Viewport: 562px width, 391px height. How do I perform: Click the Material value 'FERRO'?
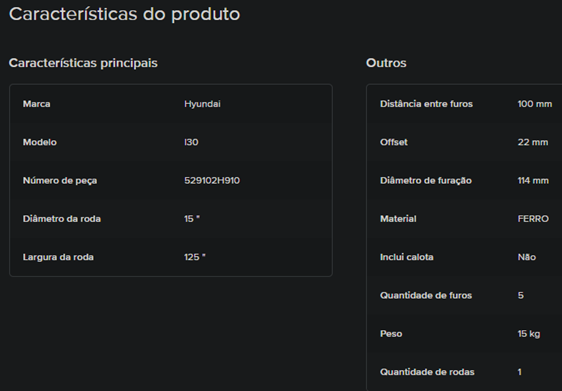tap(533, 219)
